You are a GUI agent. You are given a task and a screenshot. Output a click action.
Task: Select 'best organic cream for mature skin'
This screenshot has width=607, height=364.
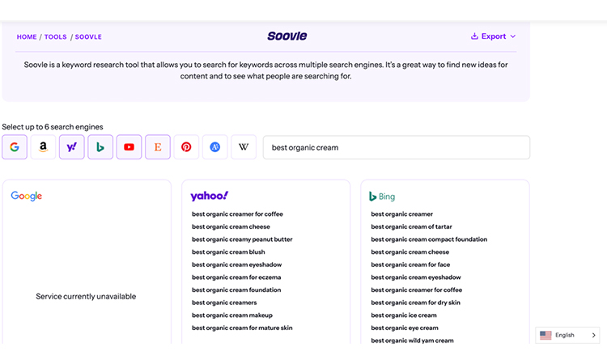242,328
